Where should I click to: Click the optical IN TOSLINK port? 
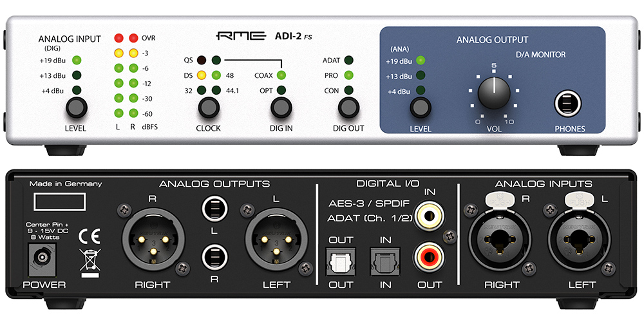384,261
